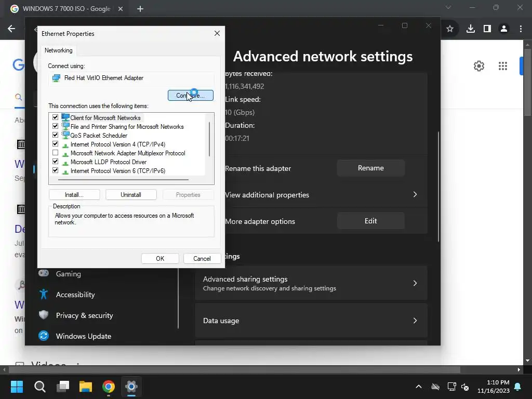
Task: Click Settings page vertical scrollbar
Action: point(438,187)
